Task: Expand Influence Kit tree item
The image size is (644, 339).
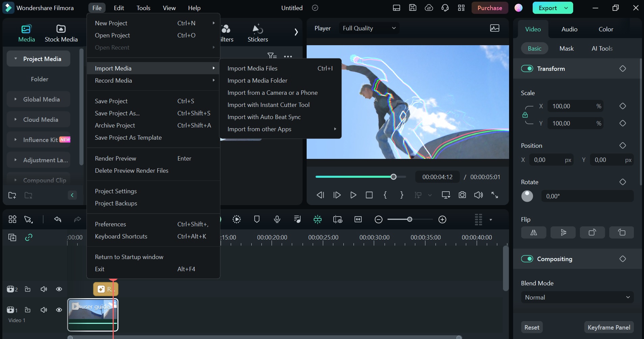Action: [x=16, y=140]
